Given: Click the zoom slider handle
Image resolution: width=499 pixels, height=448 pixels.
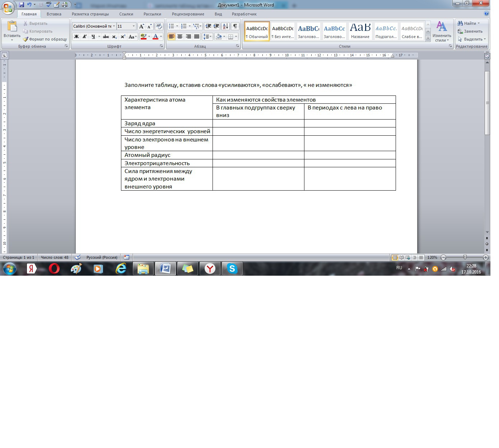Looking at the screenshot, I should tap(465, 257).
